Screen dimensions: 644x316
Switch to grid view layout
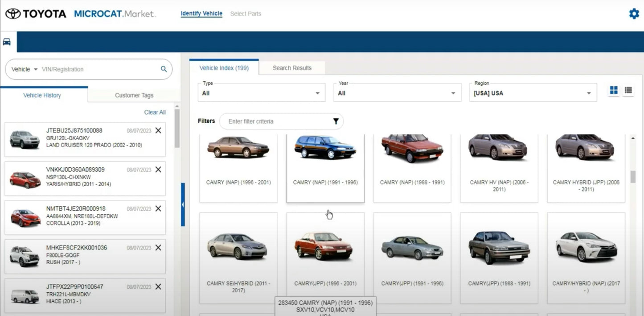(614, 90)
